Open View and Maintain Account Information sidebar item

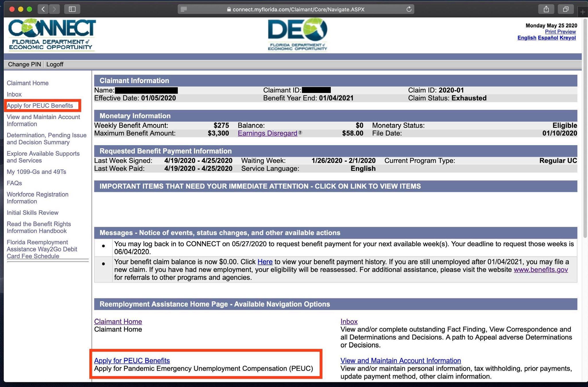click(x=43, y=121)
